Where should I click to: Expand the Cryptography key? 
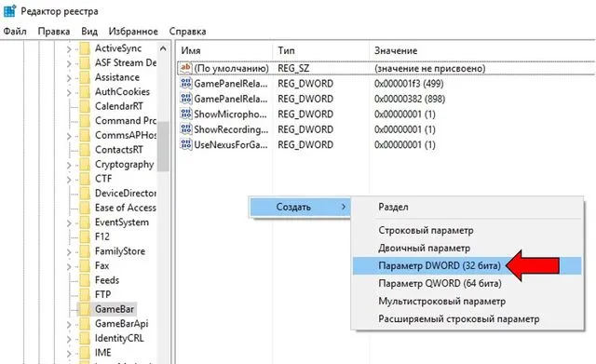[69, 166]
